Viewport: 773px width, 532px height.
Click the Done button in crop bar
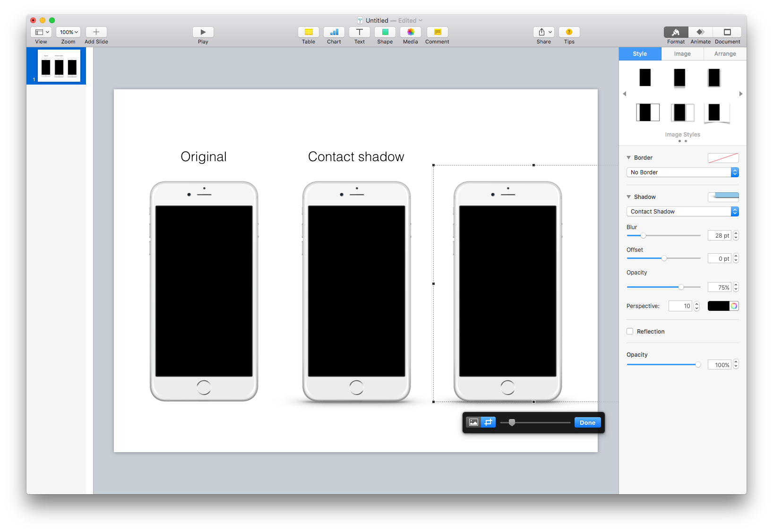pos(587,422)
